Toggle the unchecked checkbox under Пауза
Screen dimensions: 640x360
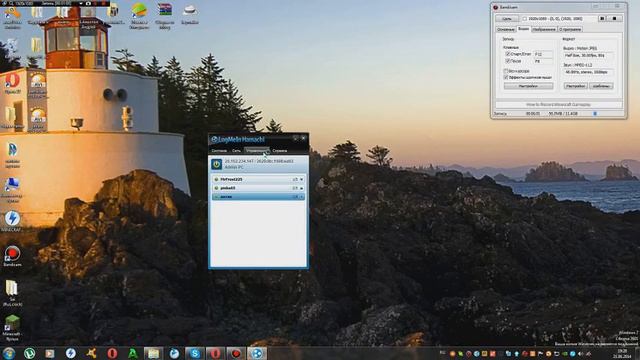506,71
